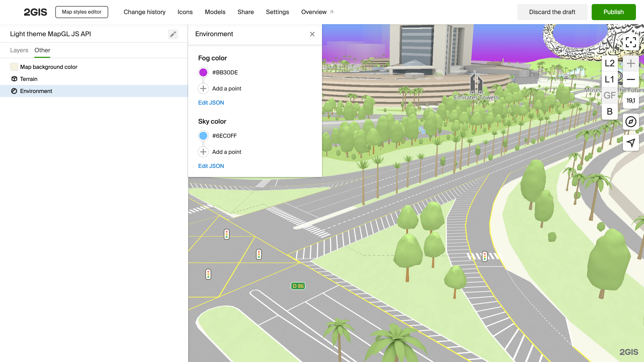The width and height of the screenshot is (644, 362).
Task: Click plus icon to add sky point
Action: (x=203, y=152)
